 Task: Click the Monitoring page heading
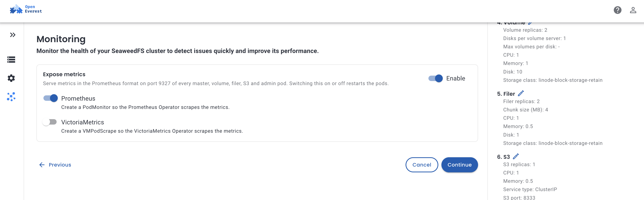pos(61,39)
